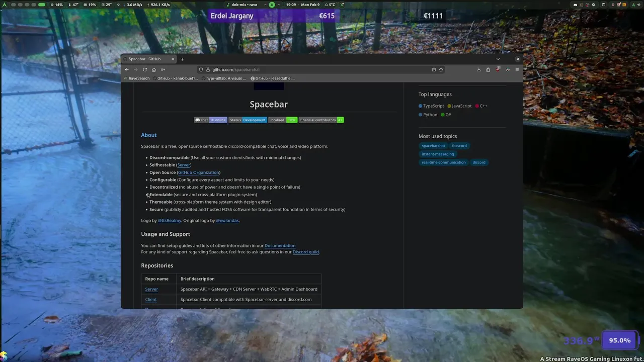Screen dimensions: 644x362
Task: Open the browser hamburger application menu
Action: (x=517, y=70)
